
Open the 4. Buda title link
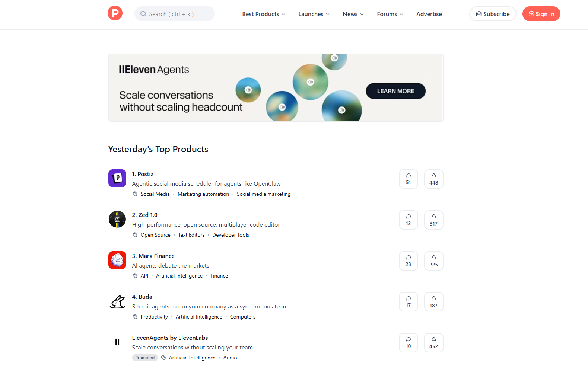click(x=142, y=297)
